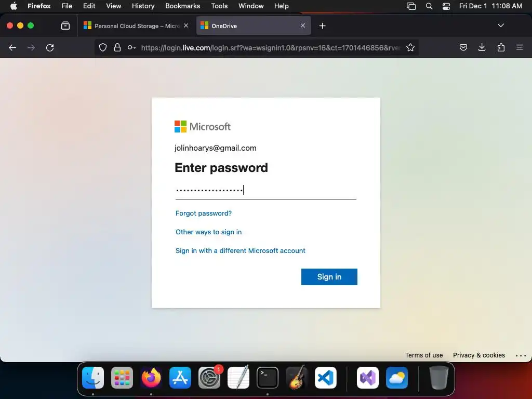Open Terminal from the Dock
532x399 pixels.
point(268,378)
